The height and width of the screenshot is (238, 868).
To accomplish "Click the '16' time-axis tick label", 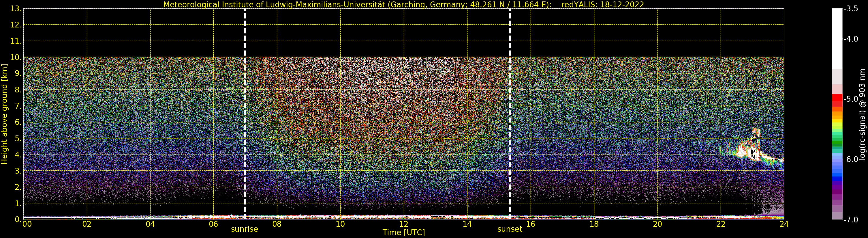I will pos(531,224).
